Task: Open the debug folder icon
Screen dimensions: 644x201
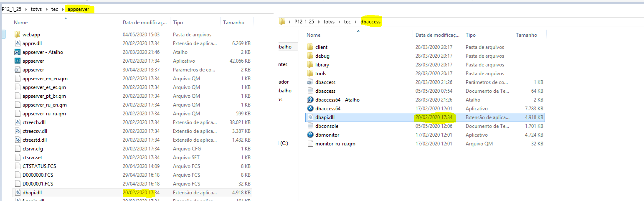Action: click(310, 56)
